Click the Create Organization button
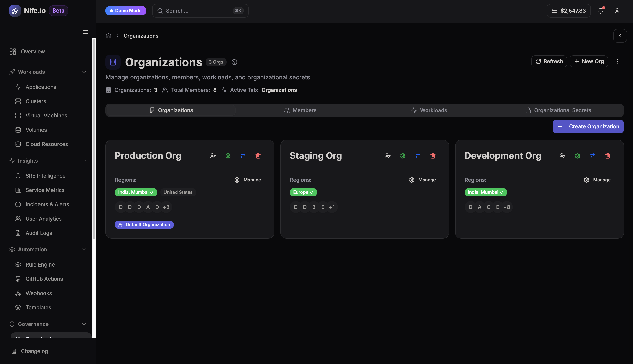The image size is (633, 364). coord(588,126)
